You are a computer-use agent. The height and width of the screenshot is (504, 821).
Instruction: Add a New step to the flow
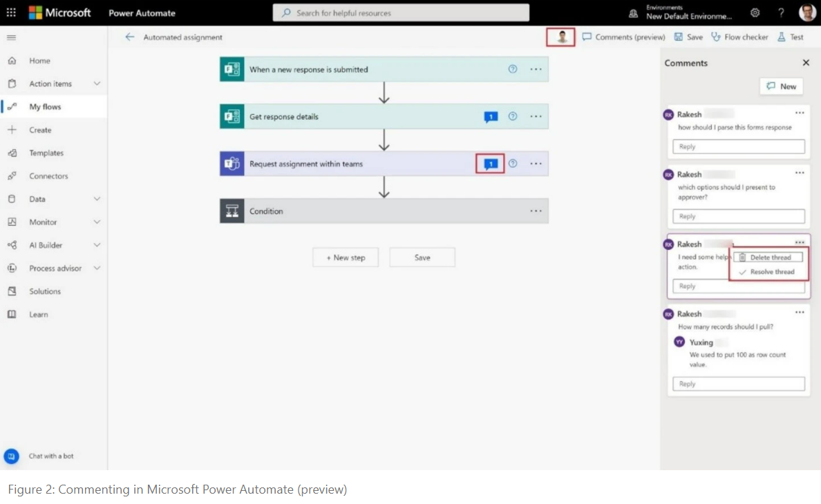coord(346,258)
